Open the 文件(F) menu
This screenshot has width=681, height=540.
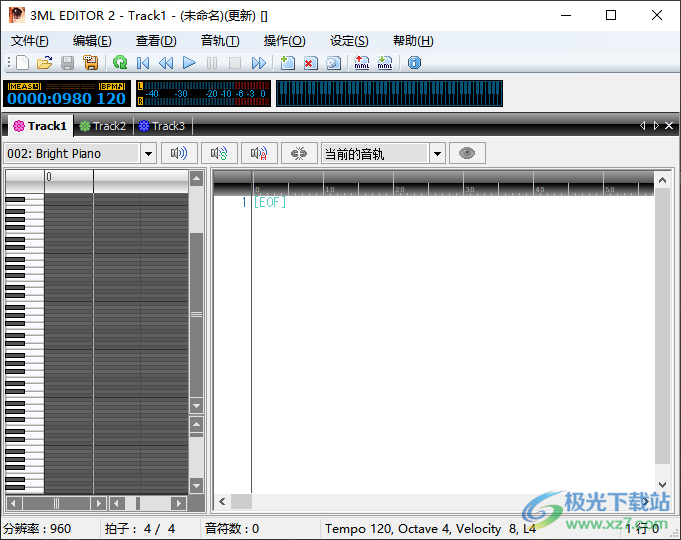click(30, 41)
